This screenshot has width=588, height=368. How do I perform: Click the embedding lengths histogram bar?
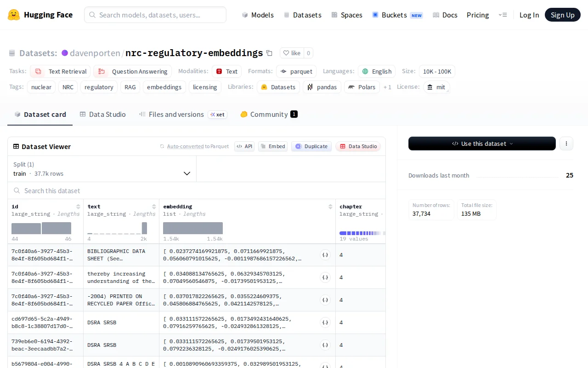click(x=193, y=228)
